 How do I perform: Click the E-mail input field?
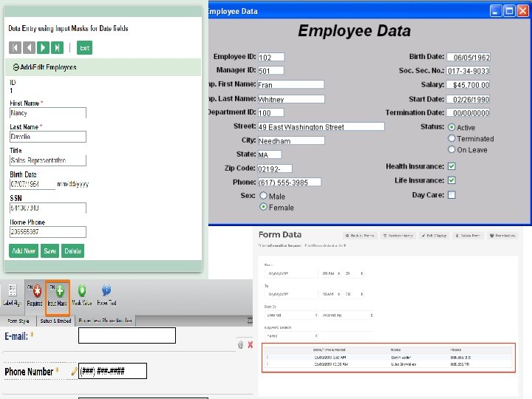[x=127, y=335]
